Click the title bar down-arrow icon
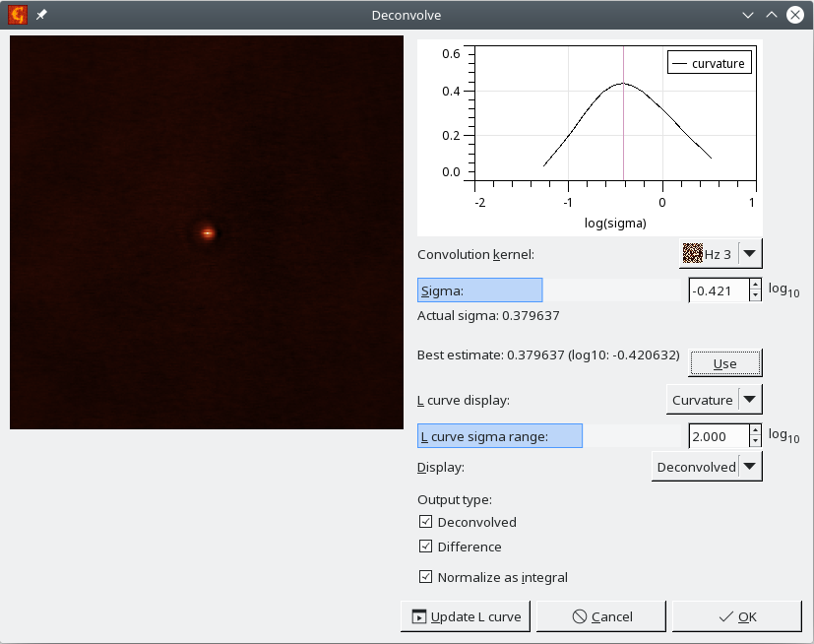 748,15
